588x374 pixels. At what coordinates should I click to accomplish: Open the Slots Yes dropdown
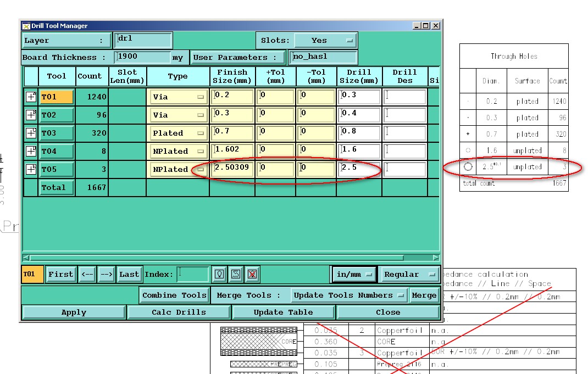coord(325,41)
